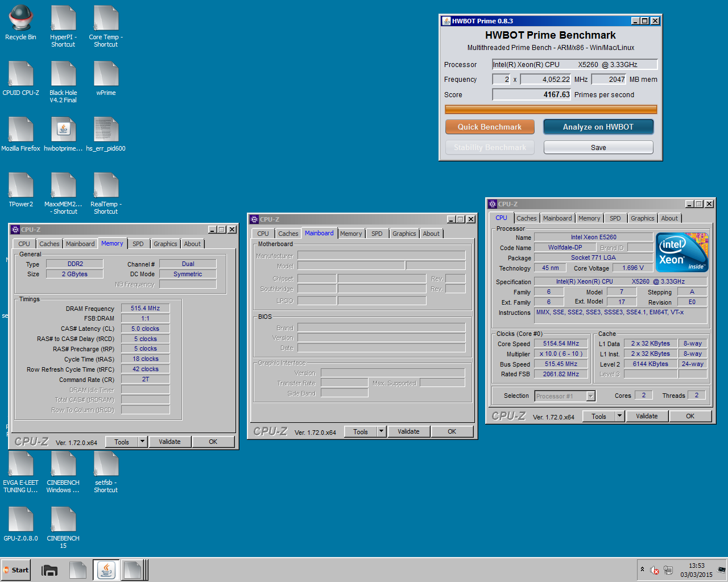This screenshot has height=582, width=728.
Task: Open wPrime desktop icon
Action: pos(106,78)
